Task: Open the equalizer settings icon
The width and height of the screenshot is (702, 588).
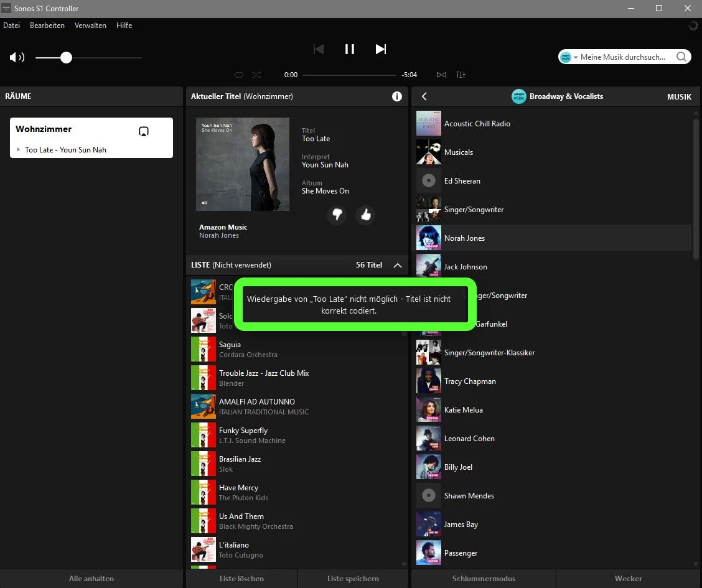Action: [x=461, y=75]
